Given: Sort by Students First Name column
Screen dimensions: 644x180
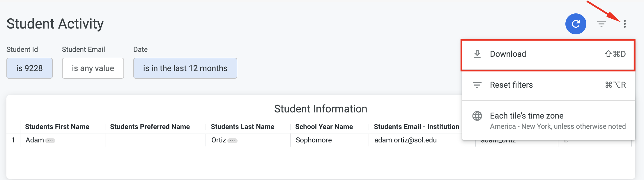Looking at the screenshot, I should [x=57, y=127].
